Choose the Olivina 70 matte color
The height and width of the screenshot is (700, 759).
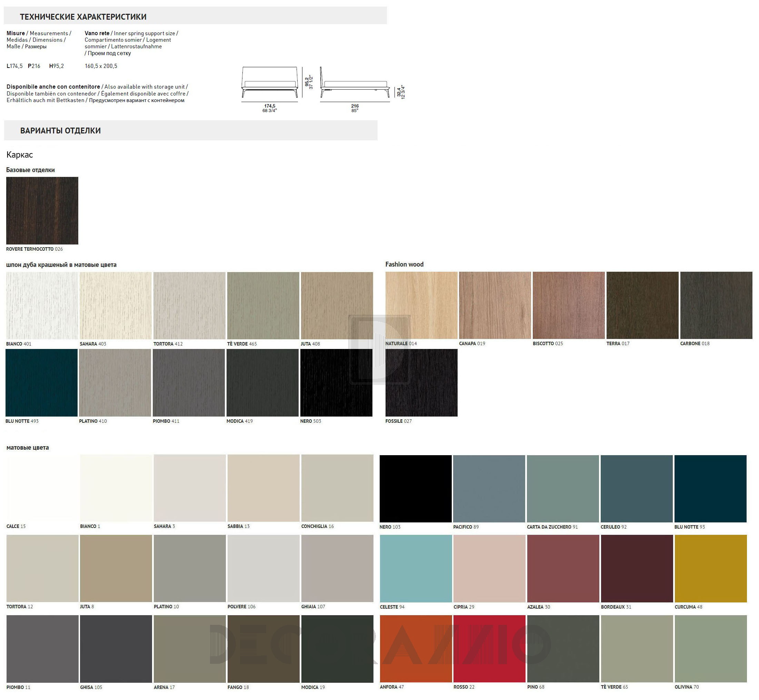(x=711, y=649)
